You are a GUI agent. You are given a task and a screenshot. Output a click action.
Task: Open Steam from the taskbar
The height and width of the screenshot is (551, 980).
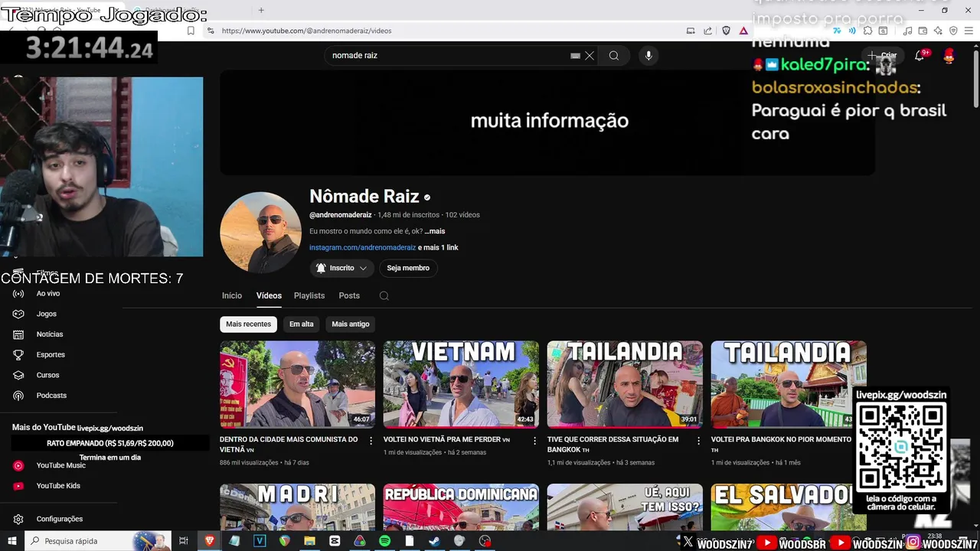coord(434,540)
